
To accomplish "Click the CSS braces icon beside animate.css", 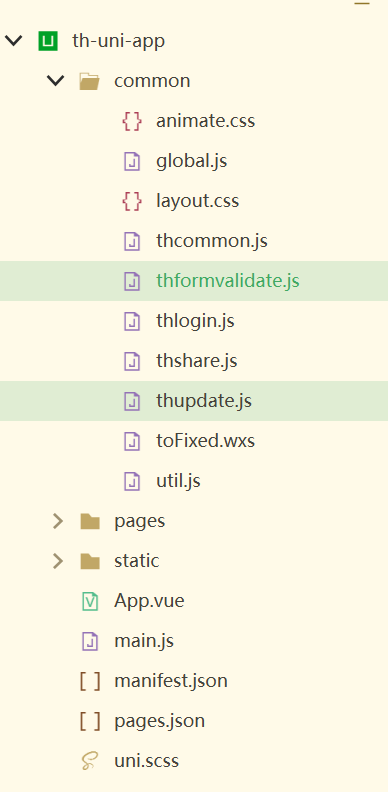I will (x=132, y=121).
